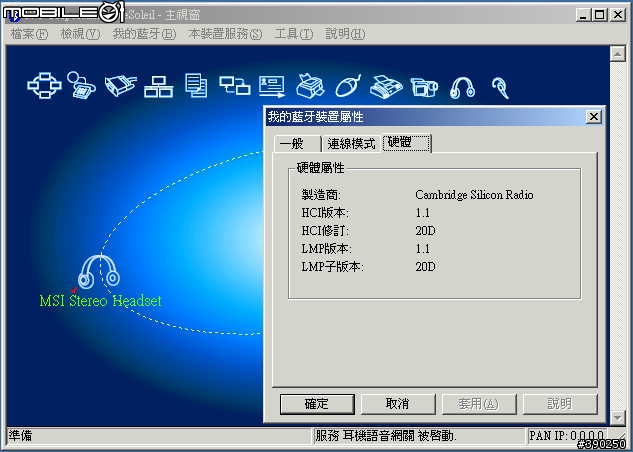
Task: Switch to the 一般 tab
Action: (x=298, y=144)
